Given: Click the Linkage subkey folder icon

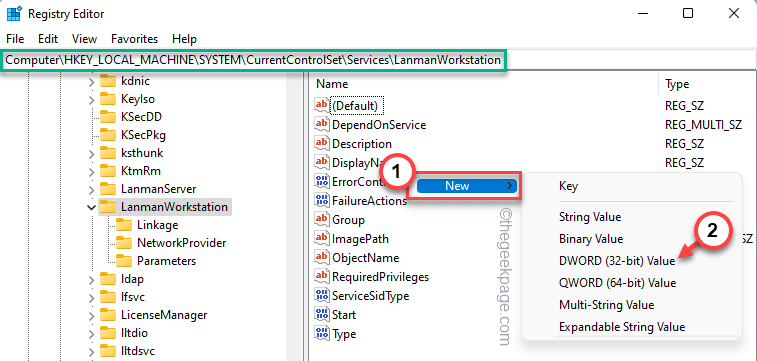Looking at the screenshot, I should (x=124, y=225).
